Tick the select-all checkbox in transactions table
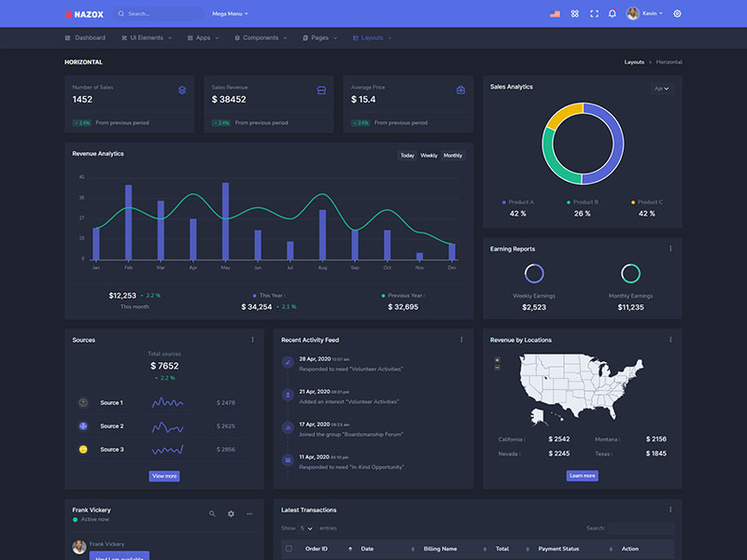 [x=289, y=549]
